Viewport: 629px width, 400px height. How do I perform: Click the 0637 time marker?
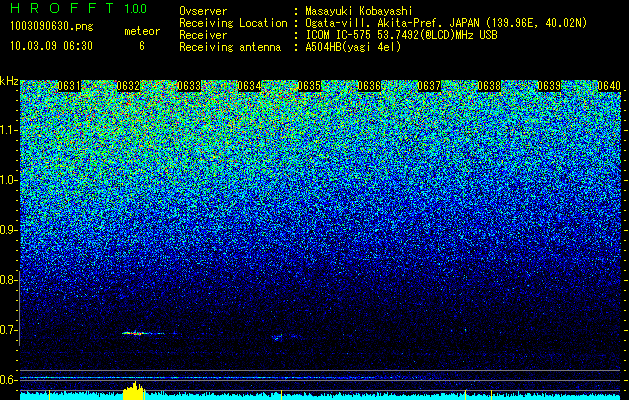coord(429,86)
